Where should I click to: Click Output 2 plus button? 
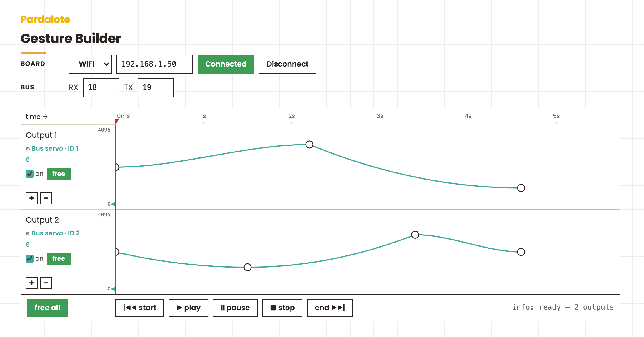32,283
